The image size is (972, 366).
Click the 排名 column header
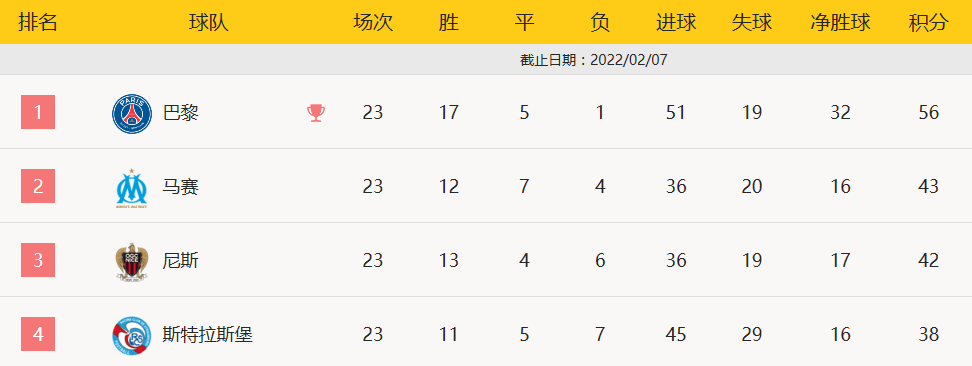tap(38, 23)
